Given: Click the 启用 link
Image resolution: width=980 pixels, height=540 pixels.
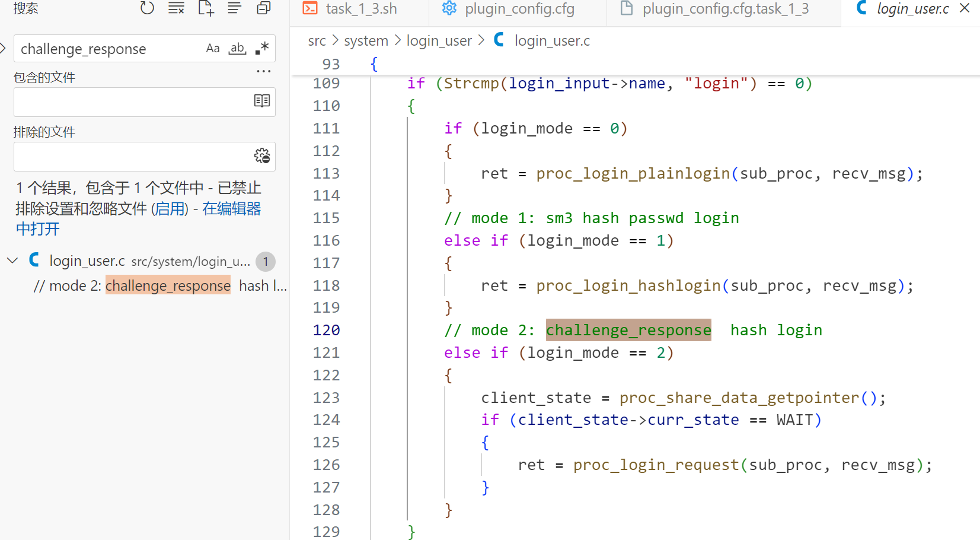Looking at the screenshot, I should point(170,209).
